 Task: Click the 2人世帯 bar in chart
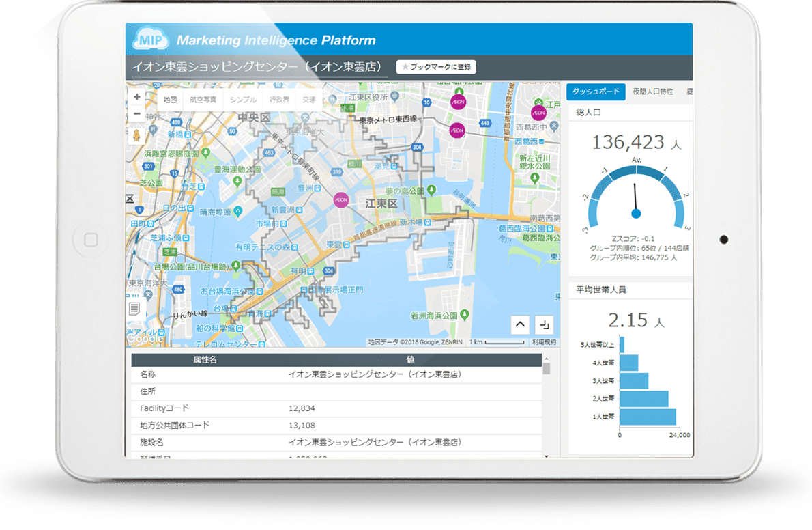(x=644, y=399)
